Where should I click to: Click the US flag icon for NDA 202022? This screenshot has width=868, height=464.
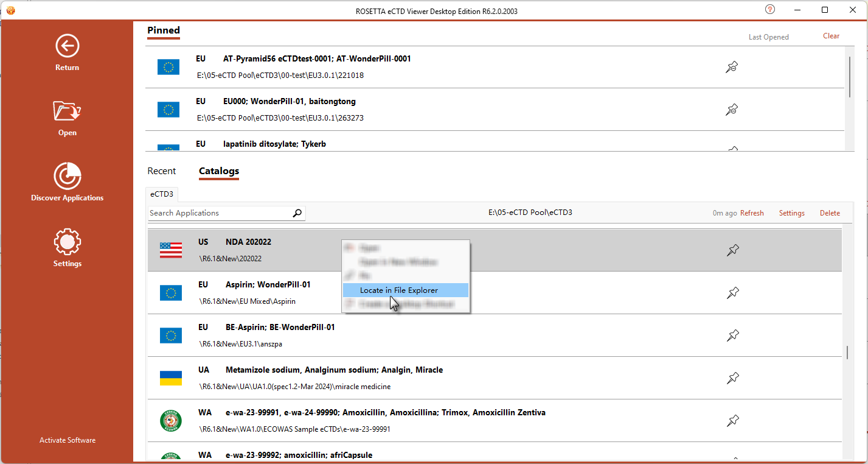click(x=171, y=250)
